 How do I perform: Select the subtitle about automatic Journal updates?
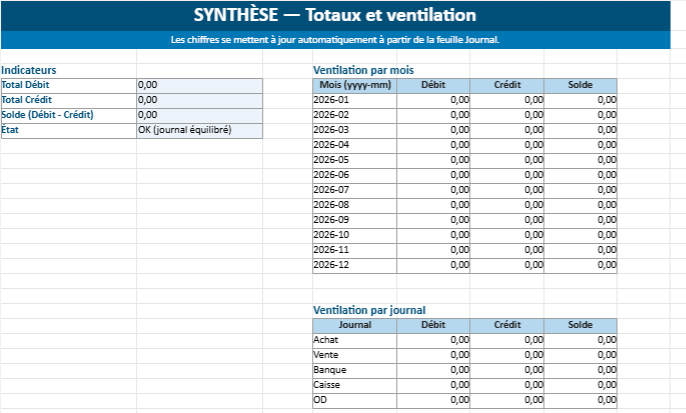click(x=335, y=40)
